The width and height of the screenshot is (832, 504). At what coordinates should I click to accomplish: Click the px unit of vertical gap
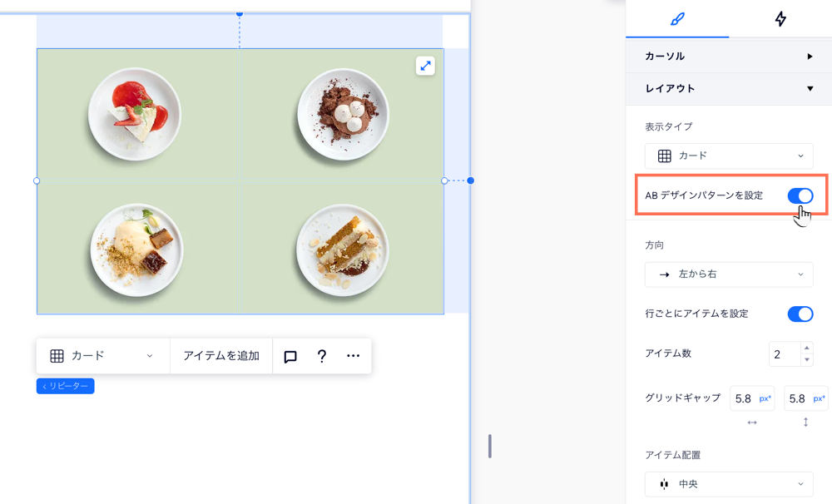pos(819,398)
